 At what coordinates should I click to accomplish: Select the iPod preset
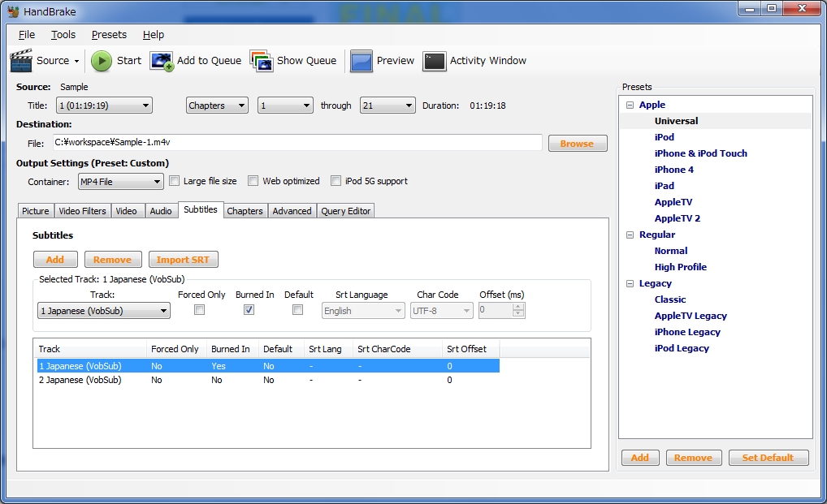click(664, 137)
